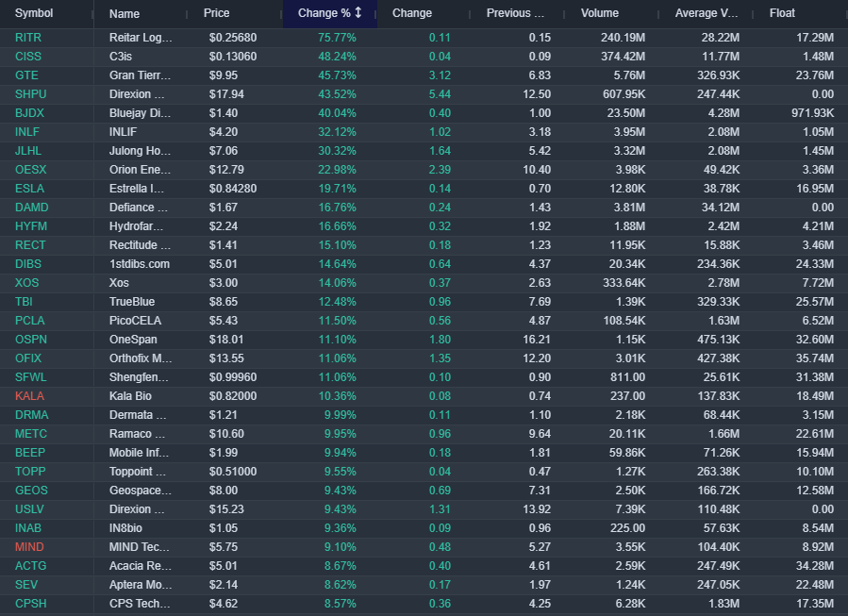Click the '971.93K' float value

click(x=812, y=113)
